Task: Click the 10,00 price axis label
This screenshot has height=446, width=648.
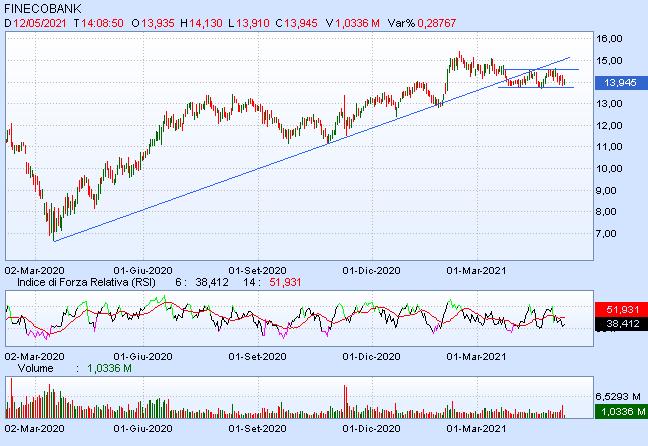Action: tap(609, 169)
